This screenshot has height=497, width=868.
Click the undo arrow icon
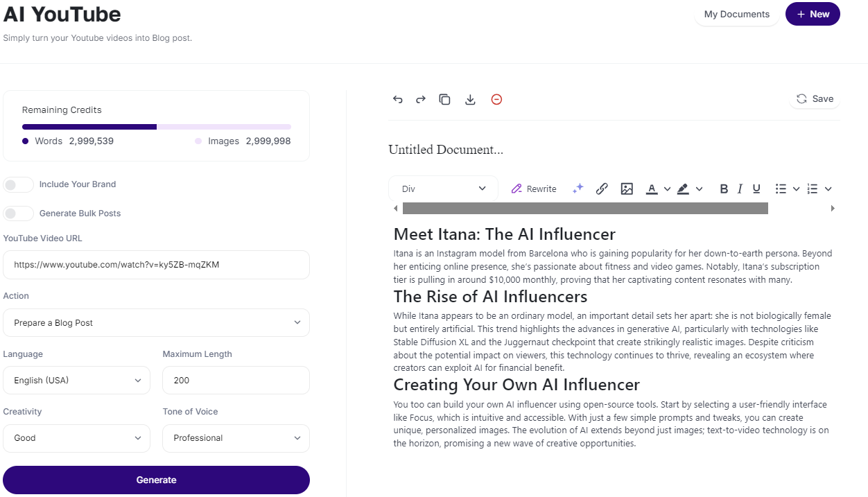[x=398, y=99]
